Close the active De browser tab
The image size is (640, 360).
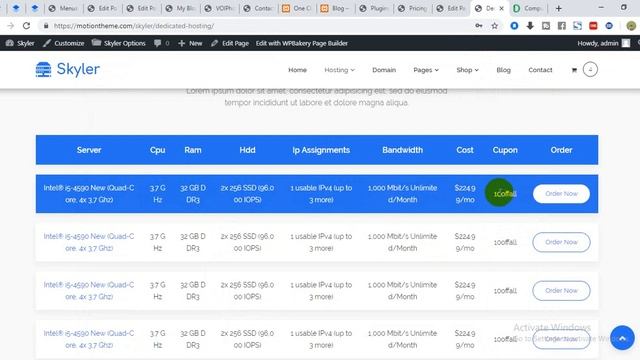(x=502, y=8)
